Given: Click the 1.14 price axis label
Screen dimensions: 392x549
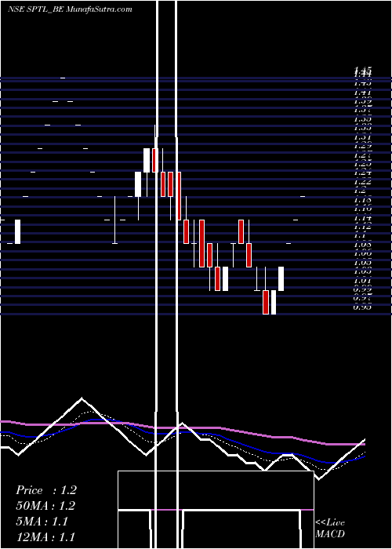Looking at the screenshot, I should pyautogui.click(x=362, y=218).
